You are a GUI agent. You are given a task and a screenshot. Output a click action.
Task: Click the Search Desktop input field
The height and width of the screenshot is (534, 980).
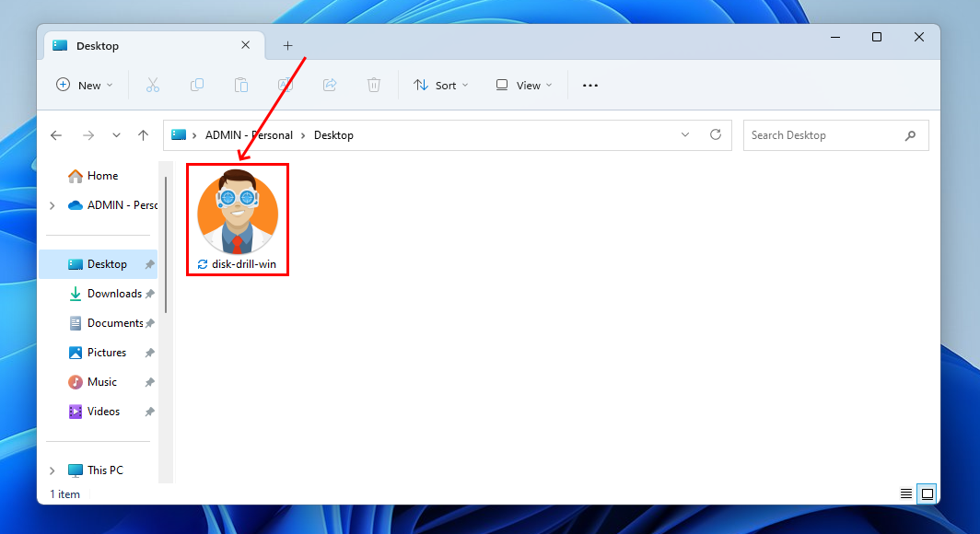835,135
